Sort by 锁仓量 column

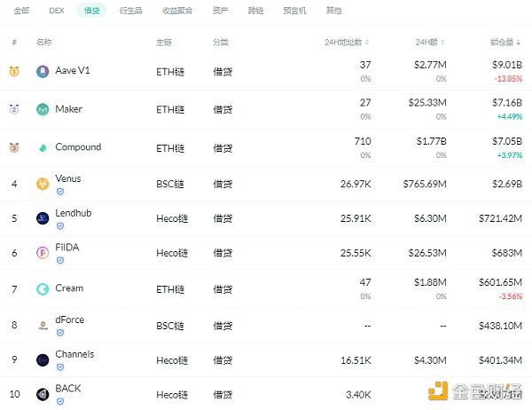tap(505, 42)
